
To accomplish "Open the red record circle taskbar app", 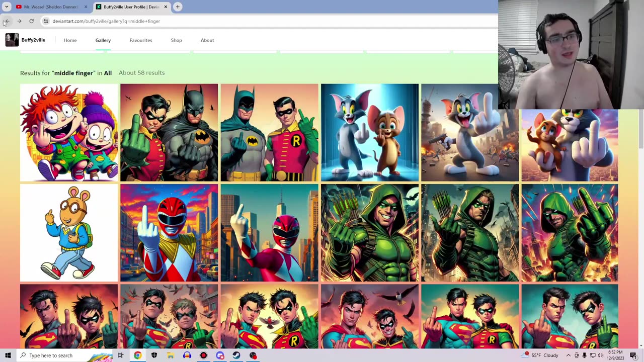I will pos(203,355).
